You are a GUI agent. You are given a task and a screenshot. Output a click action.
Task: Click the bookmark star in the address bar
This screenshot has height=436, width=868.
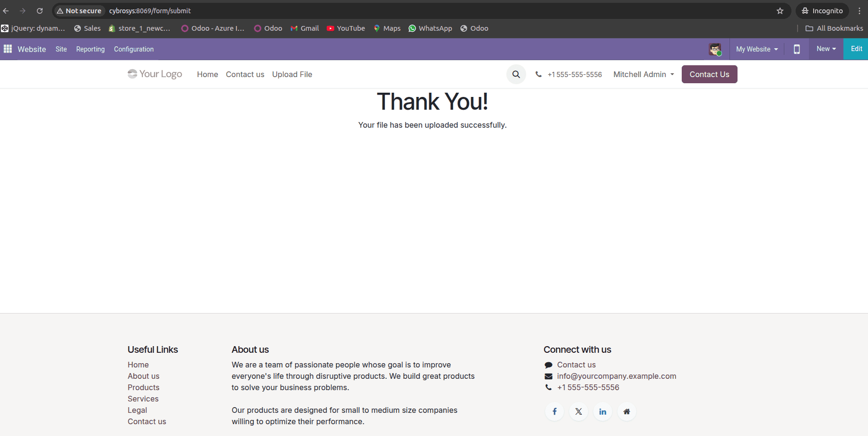780,10
